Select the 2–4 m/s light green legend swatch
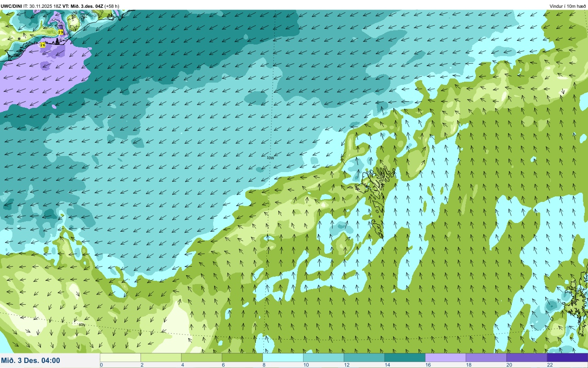 161,357
